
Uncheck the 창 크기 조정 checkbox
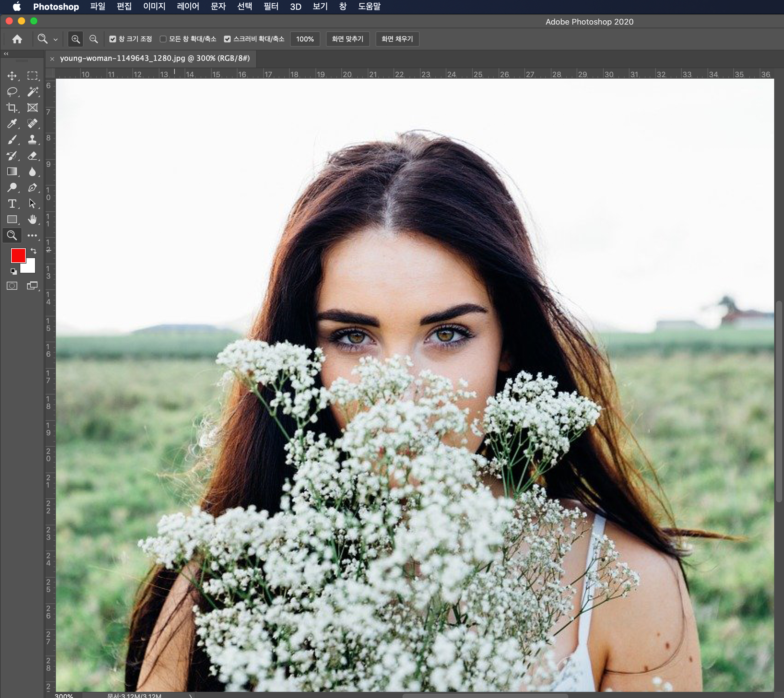tap(112, 39)
